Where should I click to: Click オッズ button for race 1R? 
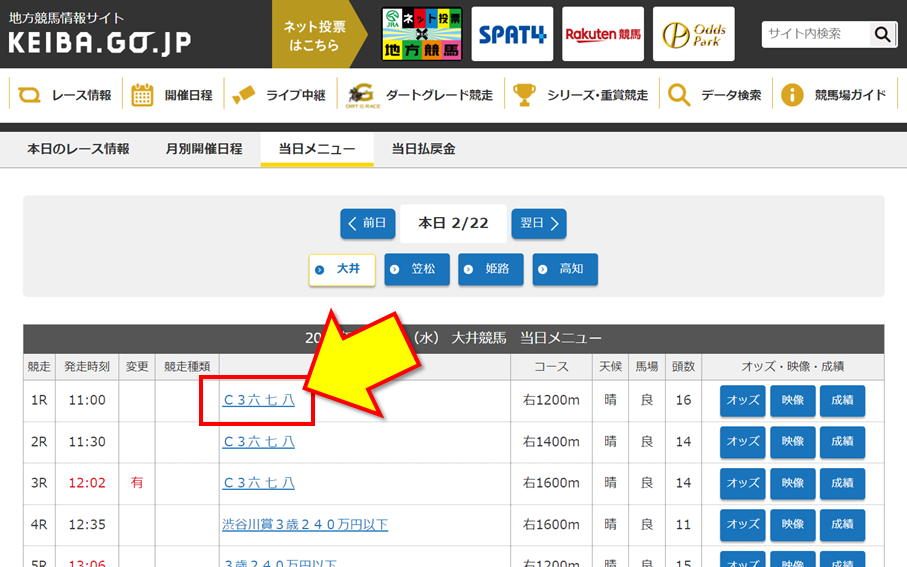pyautogui.click(x=742, y=400)
